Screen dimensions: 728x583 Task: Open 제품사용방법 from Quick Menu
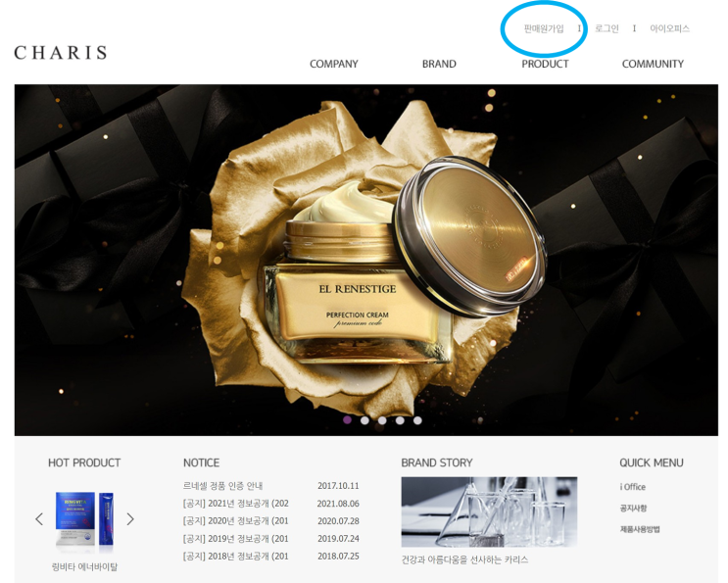point(640,529)
